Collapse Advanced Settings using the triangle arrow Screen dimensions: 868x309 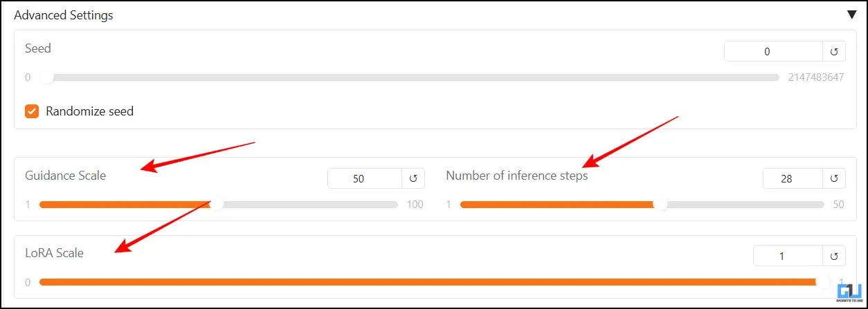pyautogui.click(x=851, y=15)
